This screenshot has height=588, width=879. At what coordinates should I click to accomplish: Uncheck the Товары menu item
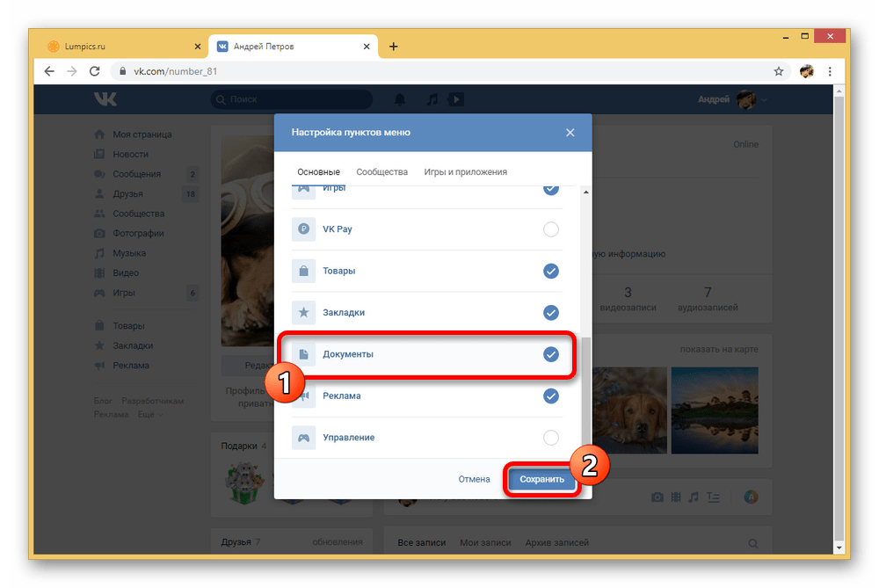(551, 271)
